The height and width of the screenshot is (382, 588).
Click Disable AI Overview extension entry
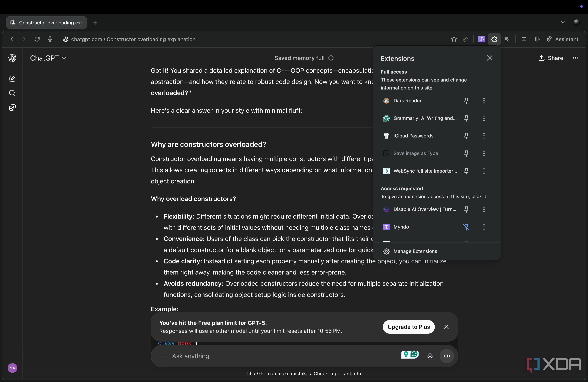pyautogui.click(x=420, y=209)
